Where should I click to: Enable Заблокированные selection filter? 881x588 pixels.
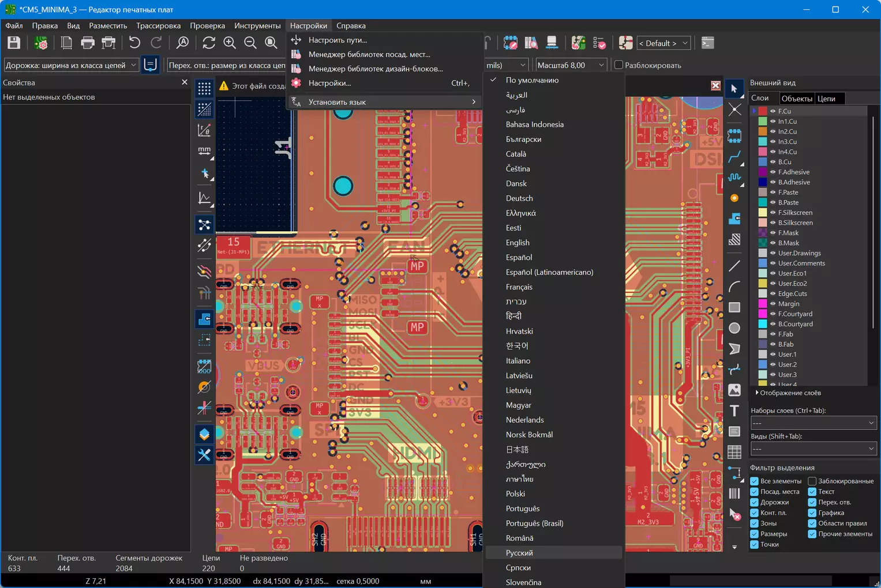pos(812,481)
